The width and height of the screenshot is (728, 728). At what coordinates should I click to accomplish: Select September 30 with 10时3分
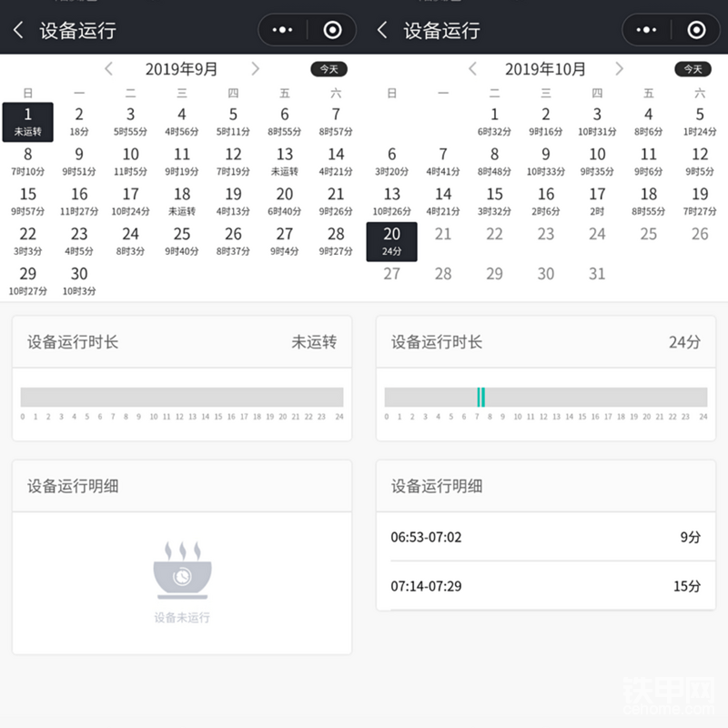[x=79, y=282]
